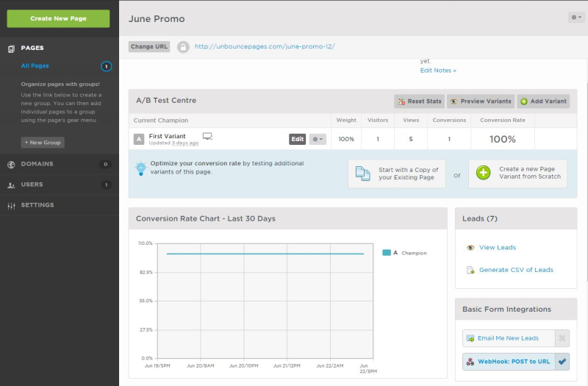The image size is (588, 386).
Task: Click the Current Champion column header
Action: click(161, 121)
